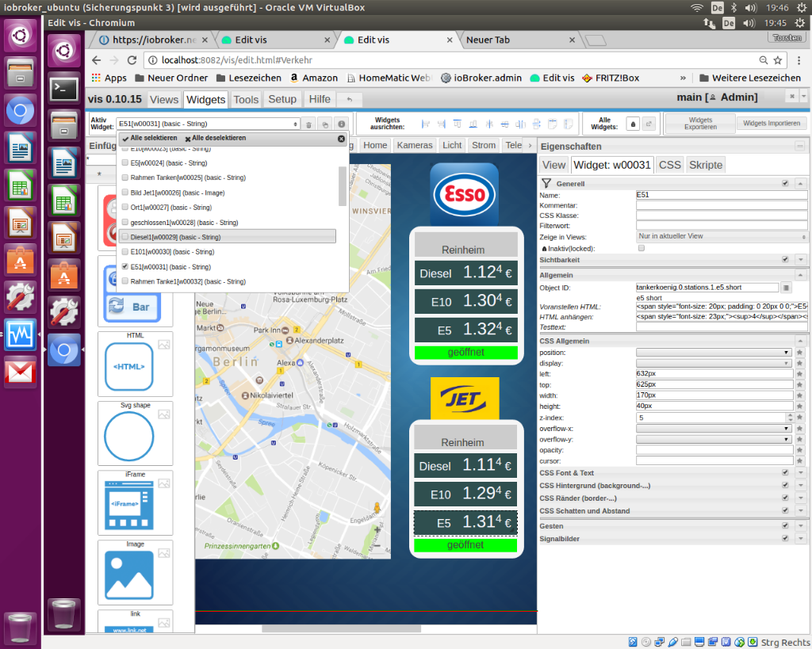Align widgets to the right edge
812x649 pixels.
coord(441,124)
